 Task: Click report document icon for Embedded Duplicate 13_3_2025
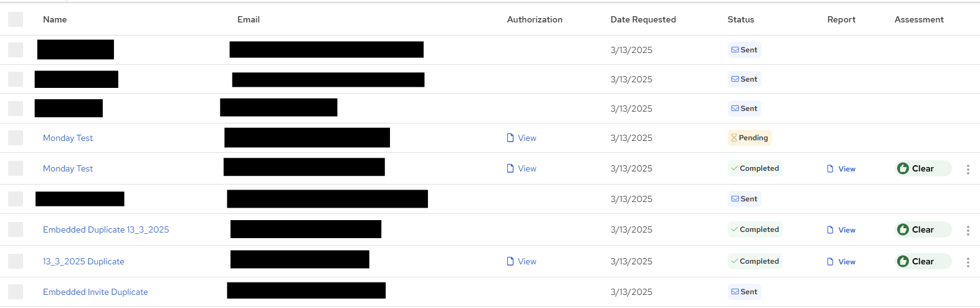[x=830, y=230]
